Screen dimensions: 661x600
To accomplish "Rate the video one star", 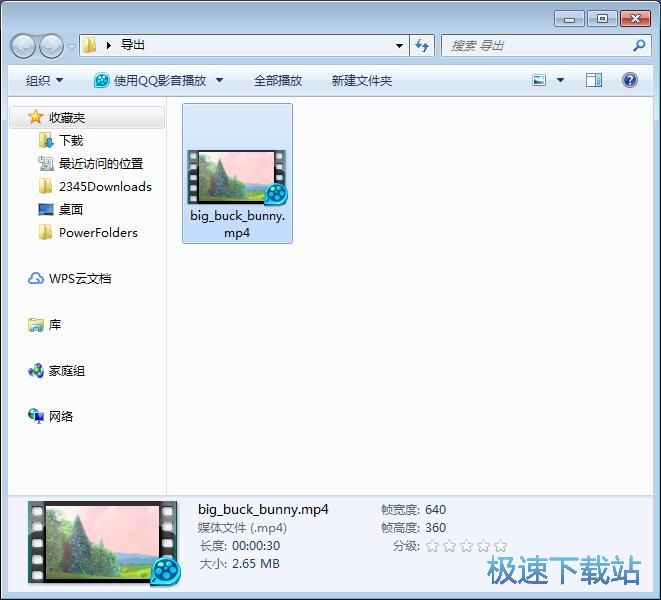I will coord(432,546).
